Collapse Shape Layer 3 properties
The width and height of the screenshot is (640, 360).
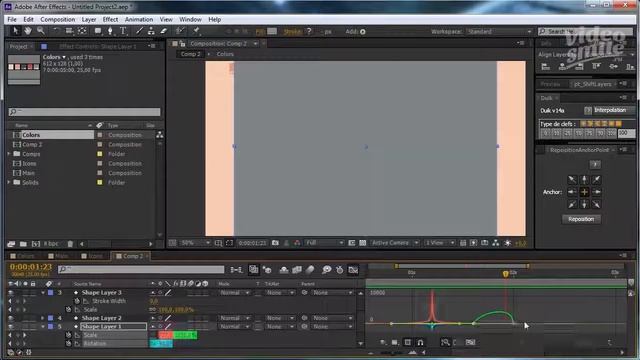coord(42,293)
